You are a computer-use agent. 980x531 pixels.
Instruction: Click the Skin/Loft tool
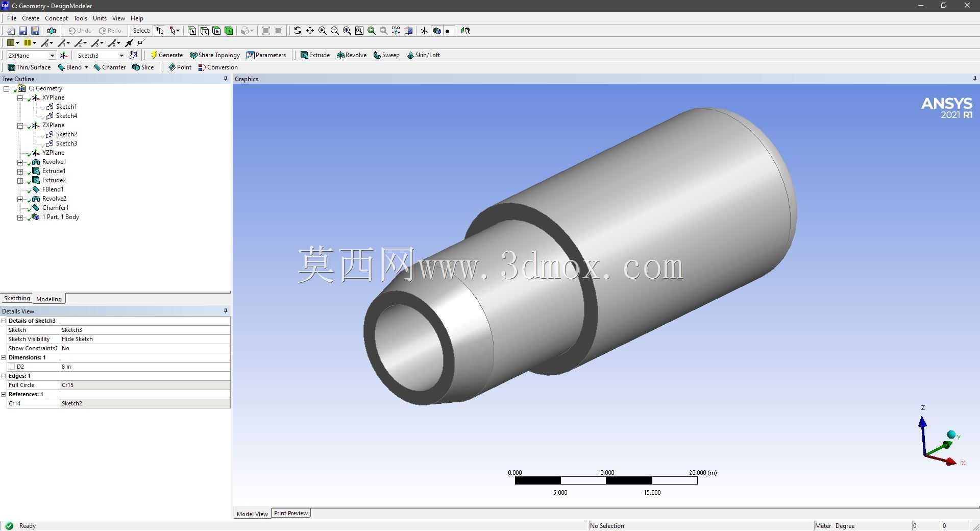423,55
